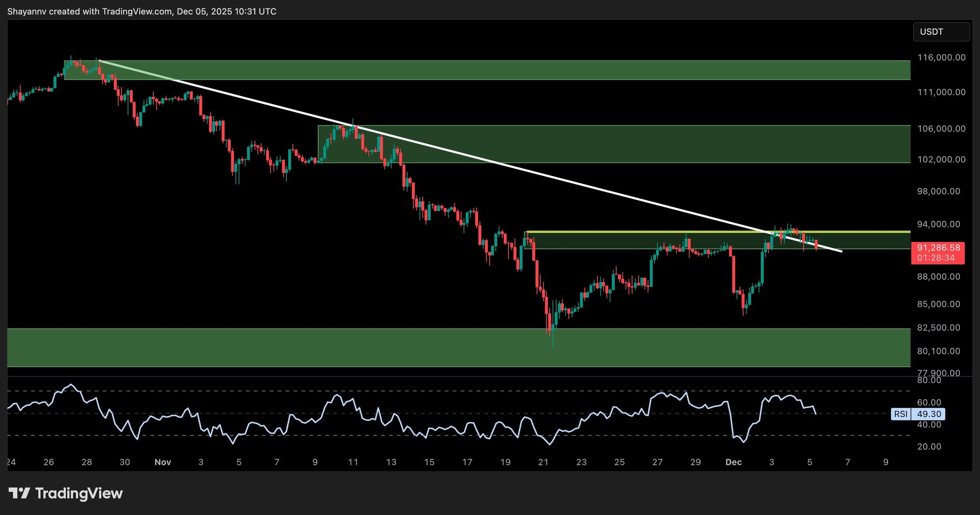Click the RSI indicator label

pyautogui.click(x=901, y=414)
